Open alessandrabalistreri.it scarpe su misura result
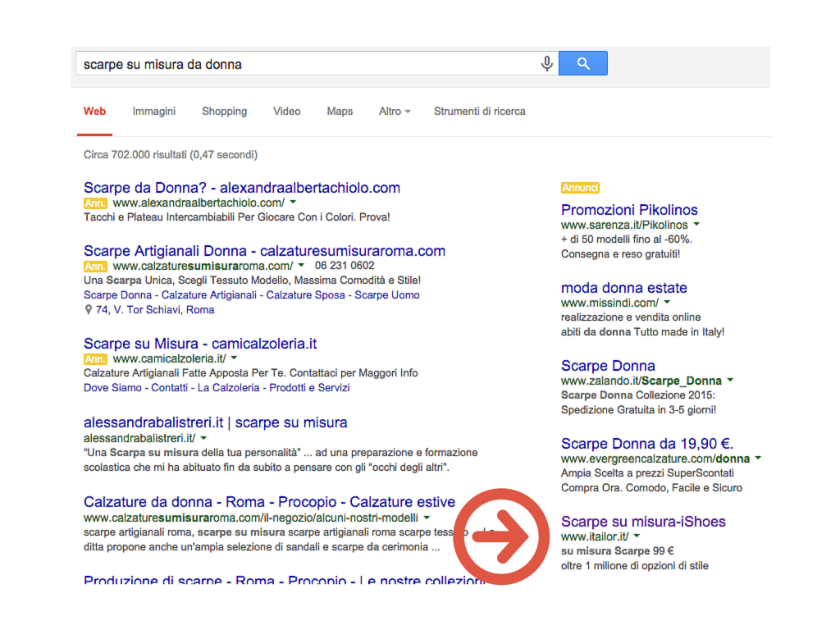The height and width of the screenshot is (630, 840). pos(216,422)
